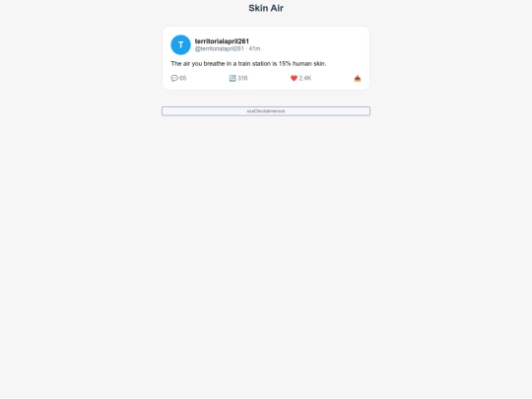Click the 316 retweets count
The height and width of the screenshot is (399, 532).
coord(242,79)
